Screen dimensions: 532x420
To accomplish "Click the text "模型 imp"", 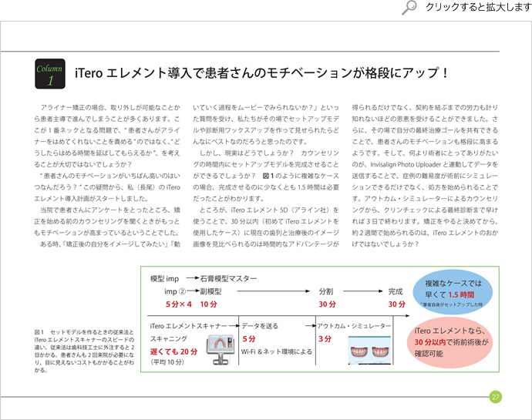I will coord(164,279).
